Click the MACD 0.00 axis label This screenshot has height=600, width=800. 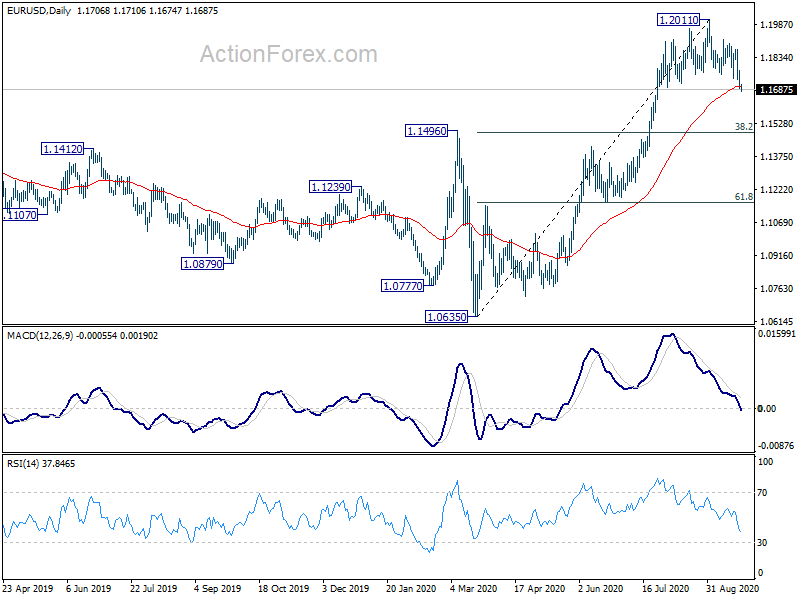point(767,409)
